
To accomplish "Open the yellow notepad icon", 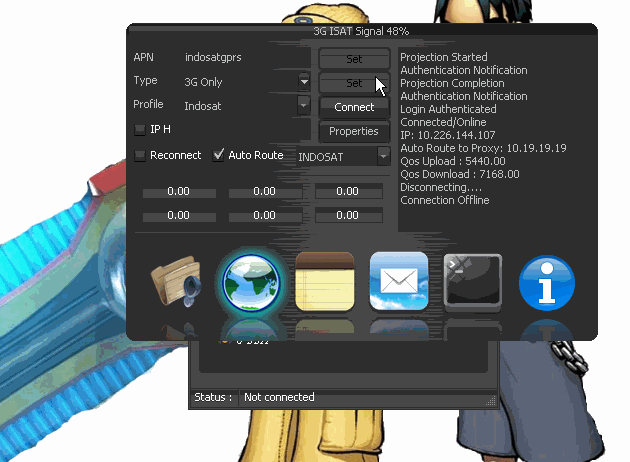I will tap(325, 282).
